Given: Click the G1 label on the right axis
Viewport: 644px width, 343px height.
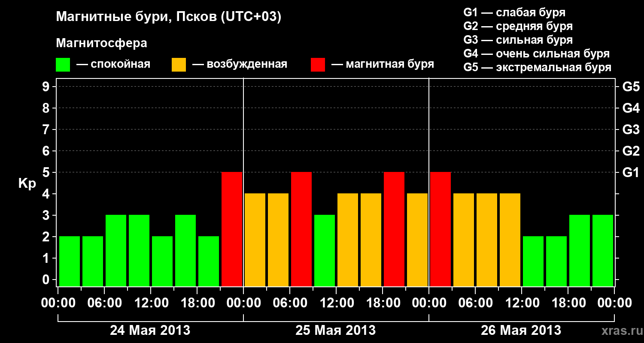Looking at the screenshot, I should [x=631, y=172].
